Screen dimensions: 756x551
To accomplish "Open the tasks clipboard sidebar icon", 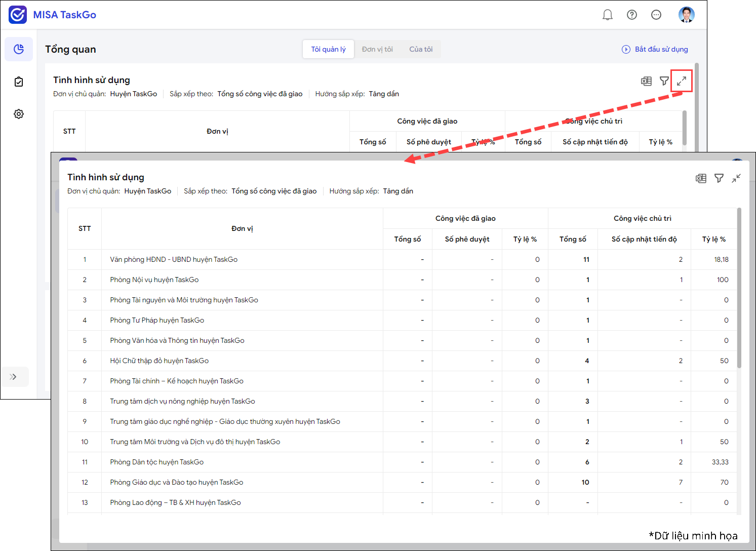I will [x=19, y=82].
